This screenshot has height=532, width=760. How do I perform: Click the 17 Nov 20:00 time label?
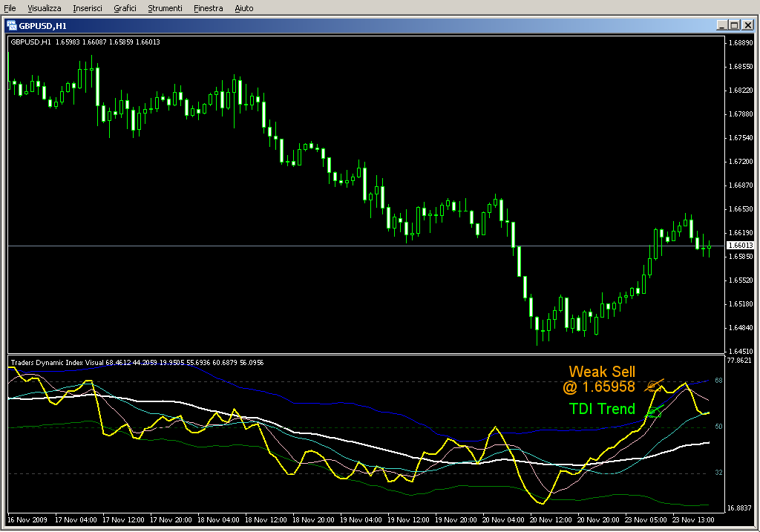(x=171, y=520)
